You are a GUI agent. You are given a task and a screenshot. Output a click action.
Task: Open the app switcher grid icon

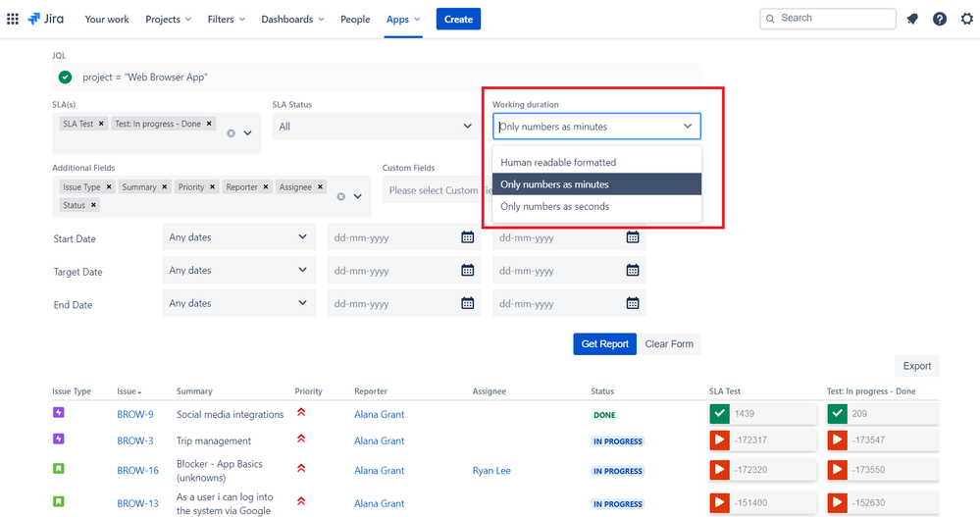13,19
